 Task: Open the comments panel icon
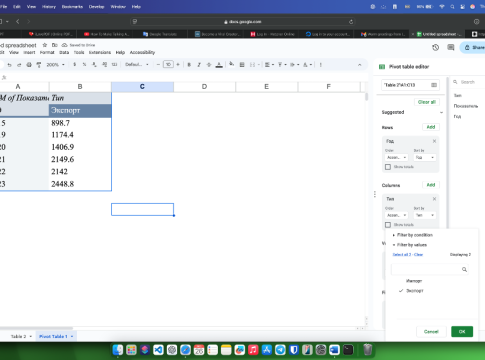point(451,47)
